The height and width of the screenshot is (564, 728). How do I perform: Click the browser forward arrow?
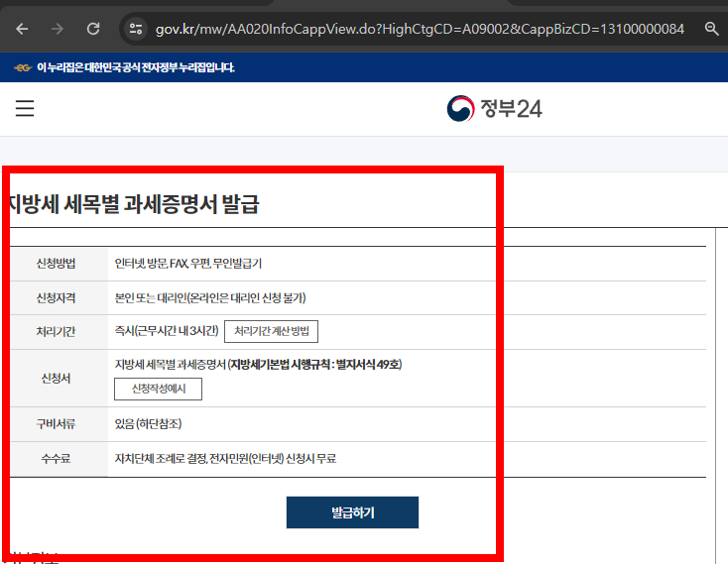[x=58, y=29]
